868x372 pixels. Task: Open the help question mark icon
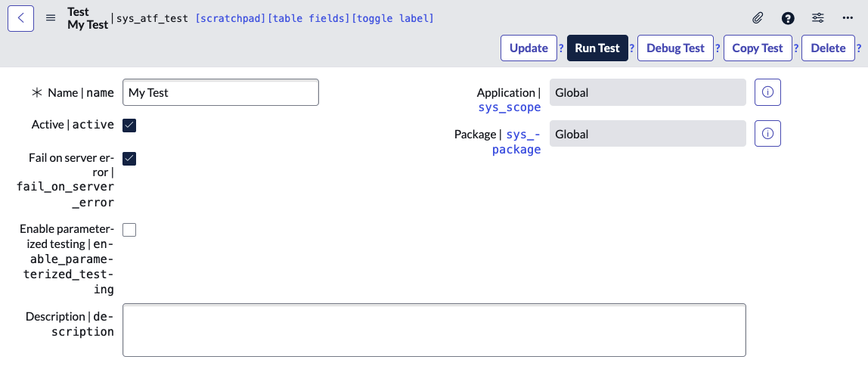point(788,18)
